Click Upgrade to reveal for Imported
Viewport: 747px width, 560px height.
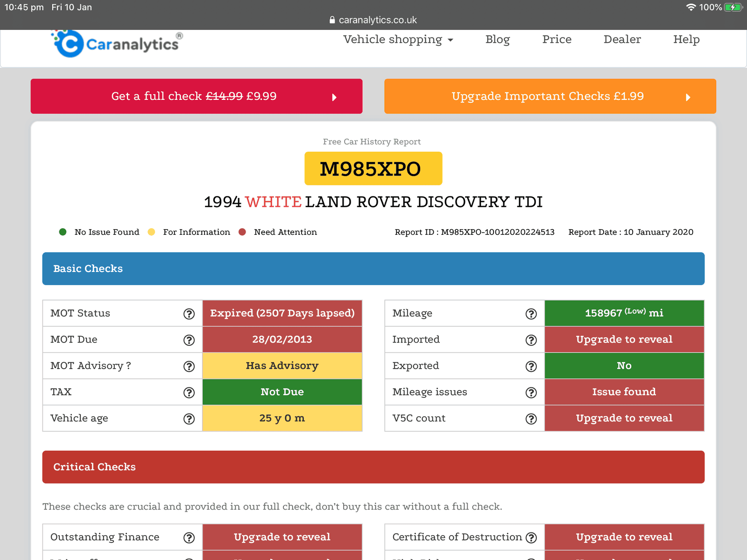coord(624,339)
